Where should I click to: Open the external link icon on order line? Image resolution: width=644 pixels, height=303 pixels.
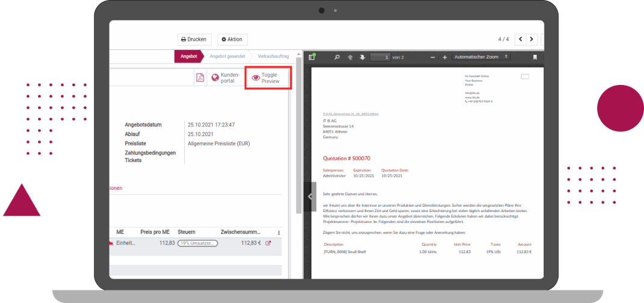(268, 243)
